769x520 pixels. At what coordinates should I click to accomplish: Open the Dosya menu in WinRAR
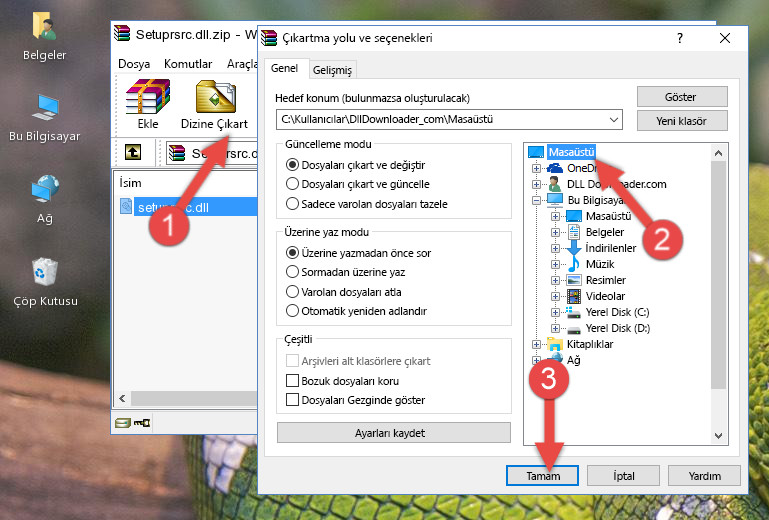click(134, 64)
